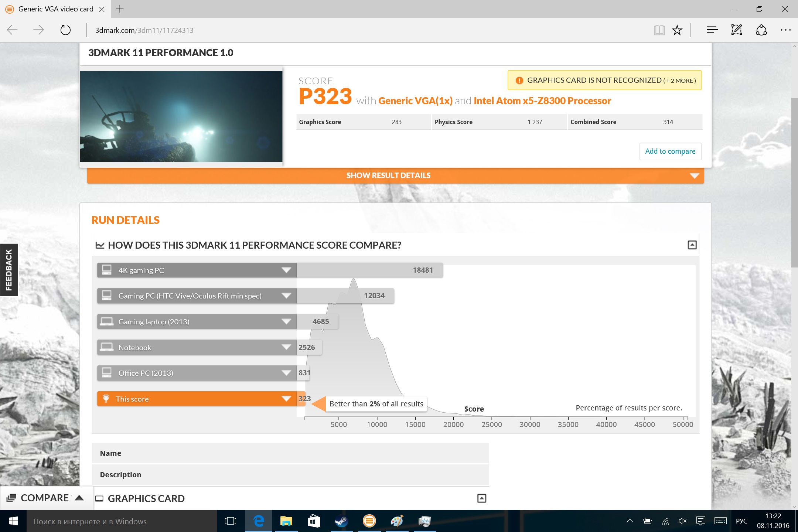The width and height of the screenshot is (798, 532).
Task: Click the Physics Score value 1 237
Action: [x=535, y=122]
